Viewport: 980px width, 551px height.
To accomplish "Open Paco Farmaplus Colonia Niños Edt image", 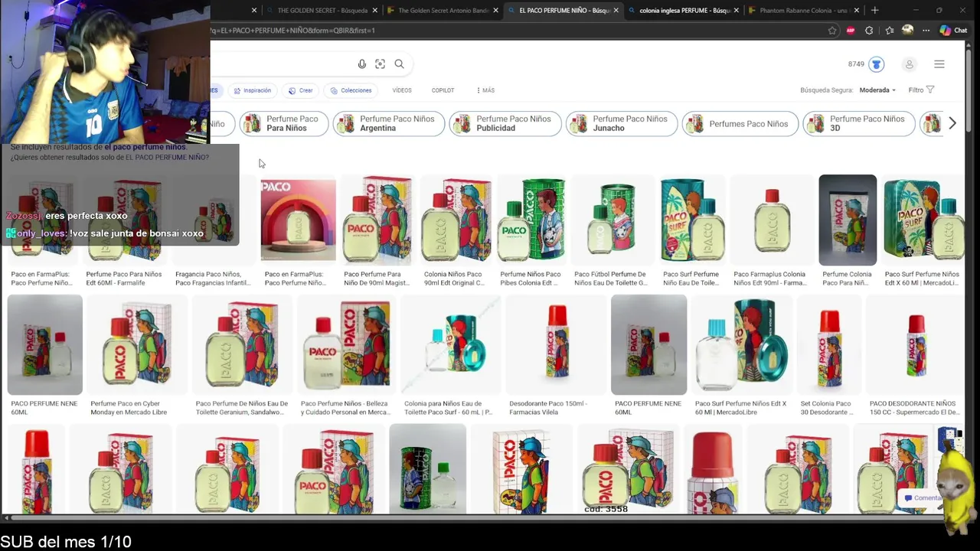I will click(x=772, y=220).
